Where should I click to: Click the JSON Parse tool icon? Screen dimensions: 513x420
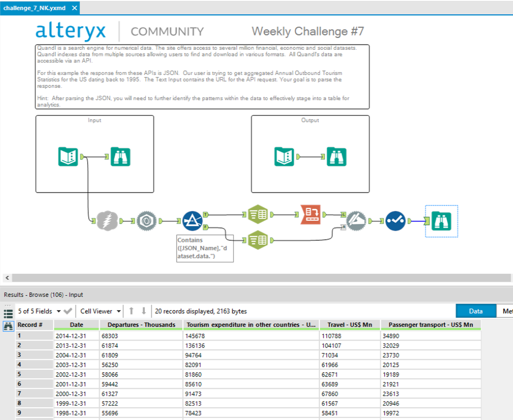coord(146,221)
